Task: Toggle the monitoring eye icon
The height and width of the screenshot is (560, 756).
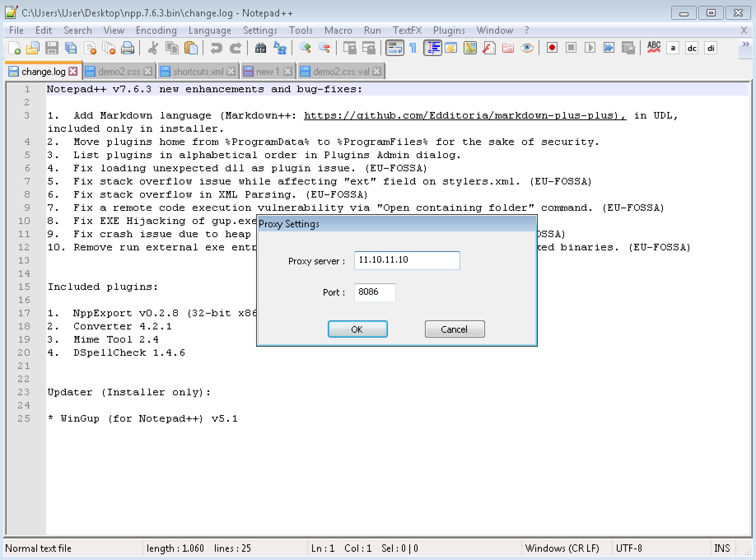Action: 527,48
